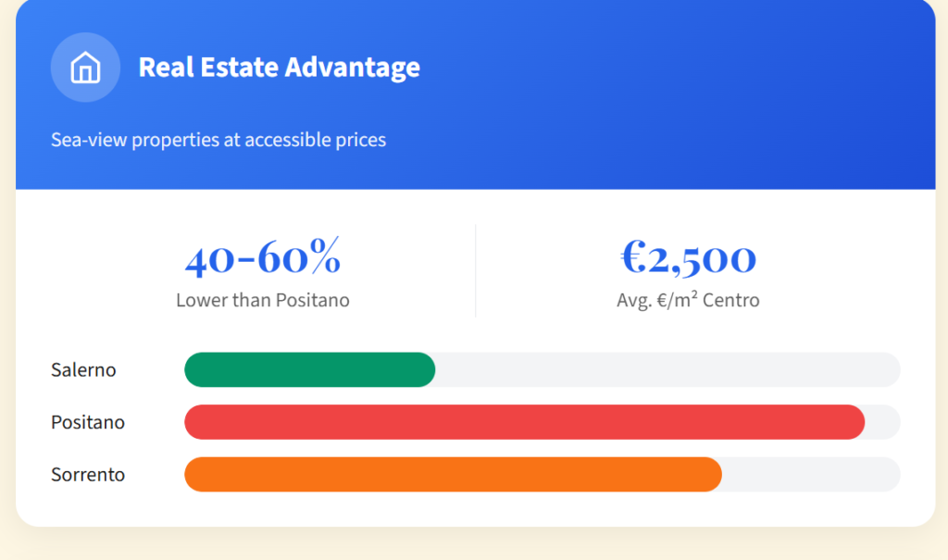Click the Salerno row label
This screenshot has height=560, width=948.
[x=83, y=370]
